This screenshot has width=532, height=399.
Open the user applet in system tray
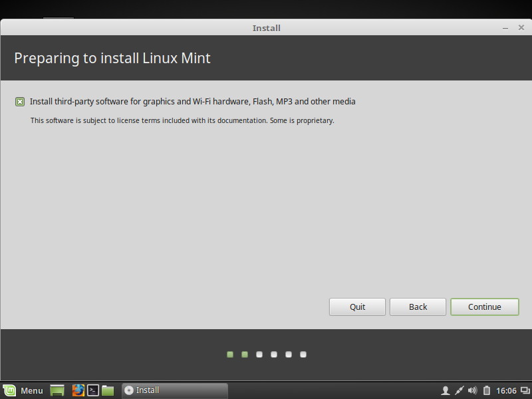click(446, 391)
